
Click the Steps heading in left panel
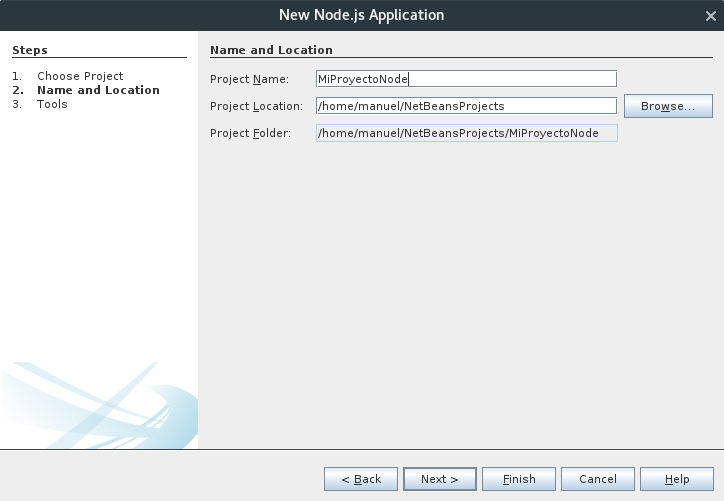30,50
